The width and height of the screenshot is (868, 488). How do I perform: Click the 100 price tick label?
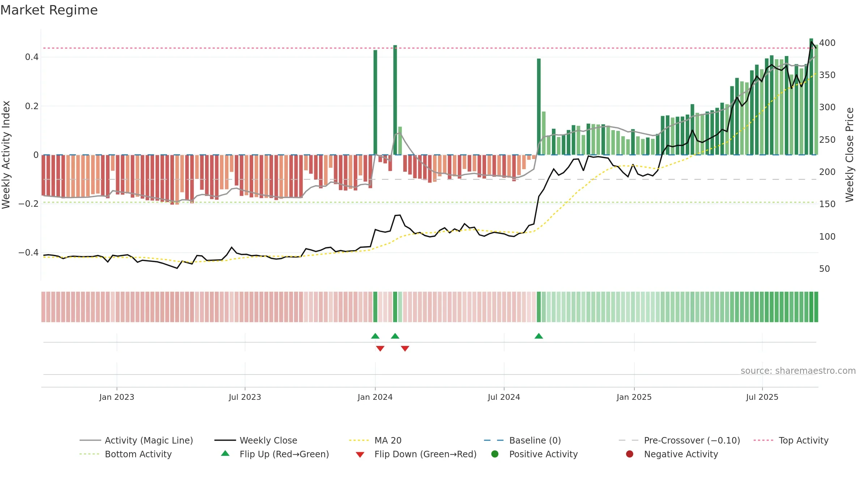pos(827,236)
